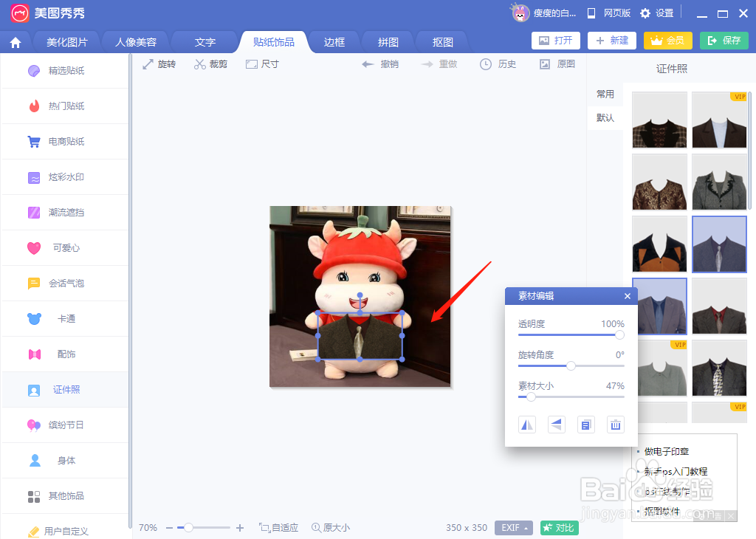The image size is (756, 539).
Task: Open the 文字 tab
Action: point(205,42)
